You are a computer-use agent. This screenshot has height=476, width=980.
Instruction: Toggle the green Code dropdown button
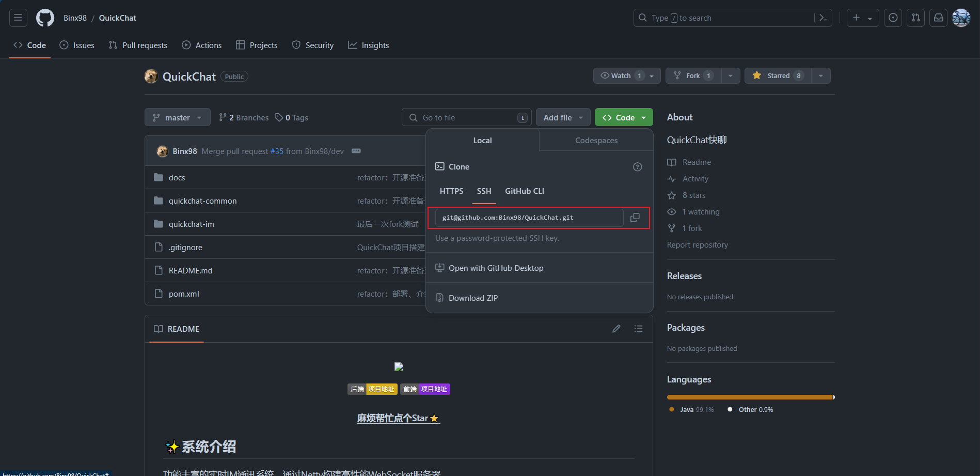click(624, 117)
